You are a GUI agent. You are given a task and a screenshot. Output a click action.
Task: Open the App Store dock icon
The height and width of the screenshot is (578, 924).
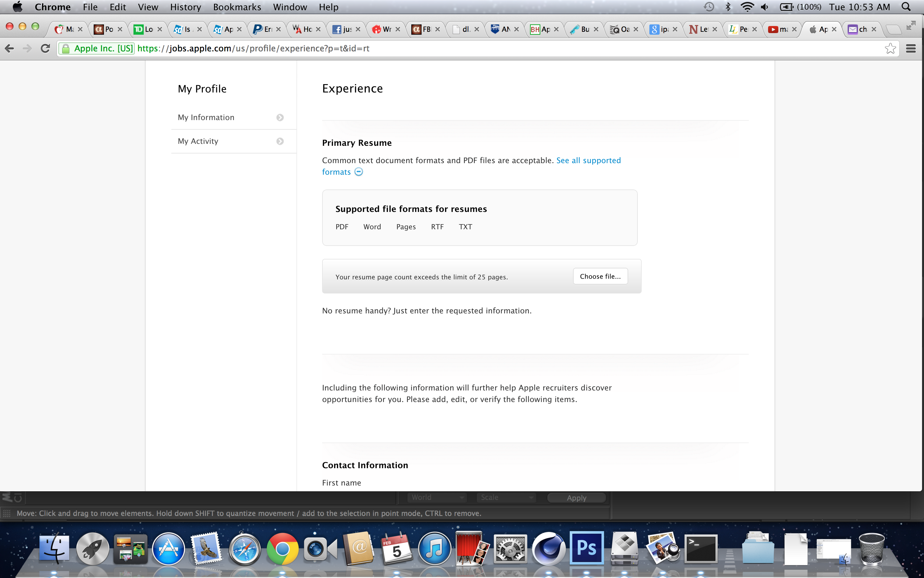click(x=168, y=548)
